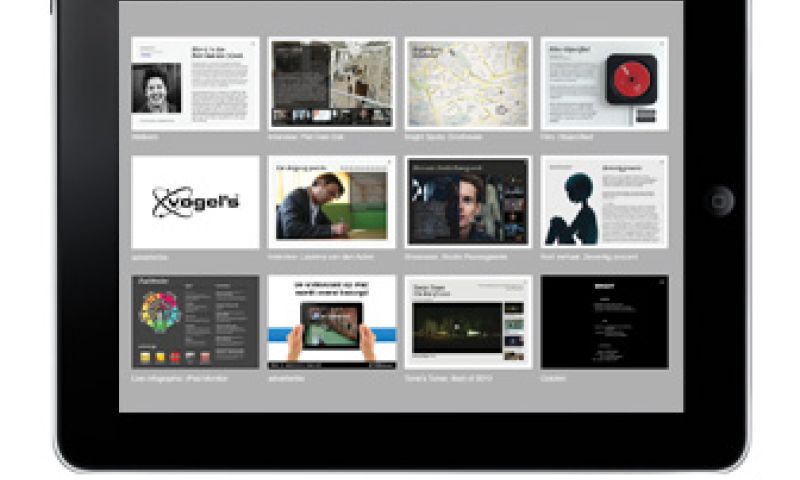
Task: Open the red disc player page thumbnail
Action: click(x=605, y=84)
